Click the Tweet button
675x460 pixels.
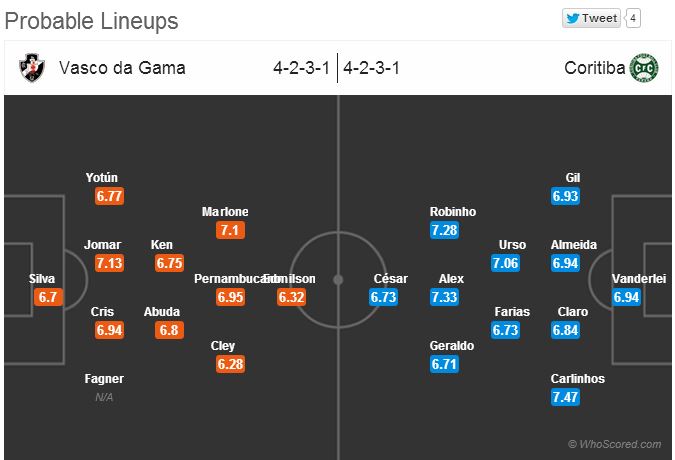tap(591, 18)
